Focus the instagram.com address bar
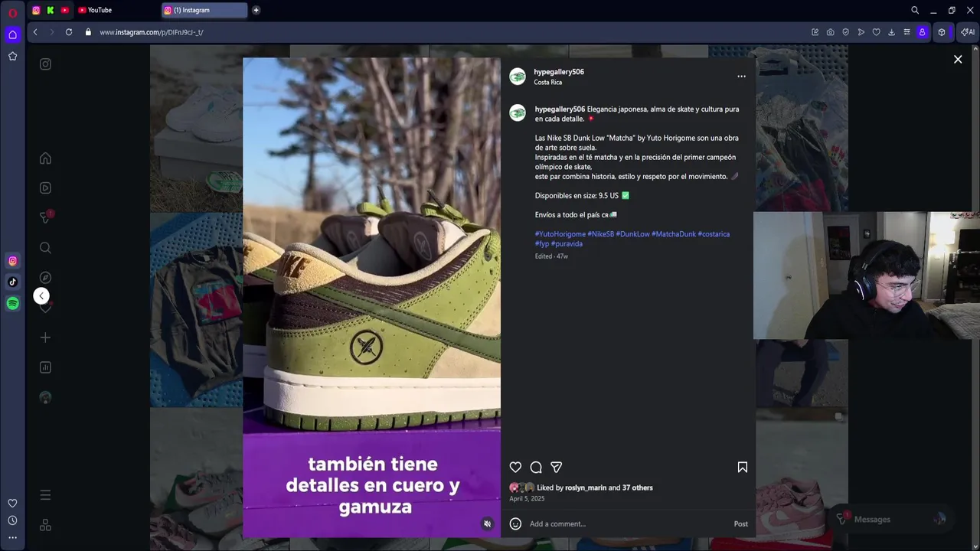Screen dimensions: 980x551 [x=151, y=32]
